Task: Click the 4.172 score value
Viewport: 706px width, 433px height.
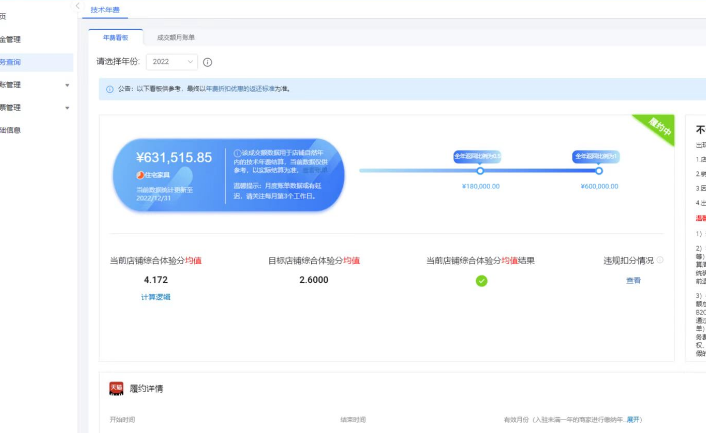Action: 156,280
